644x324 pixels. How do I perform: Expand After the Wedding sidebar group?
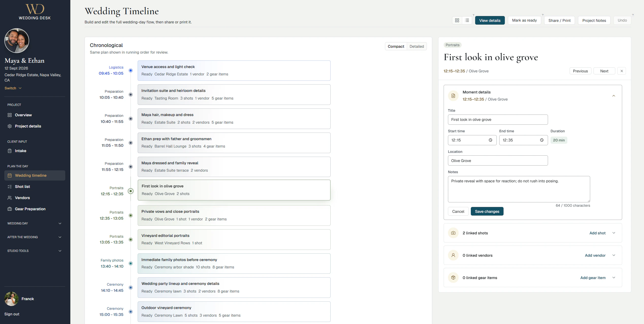[x=35, y=237]
